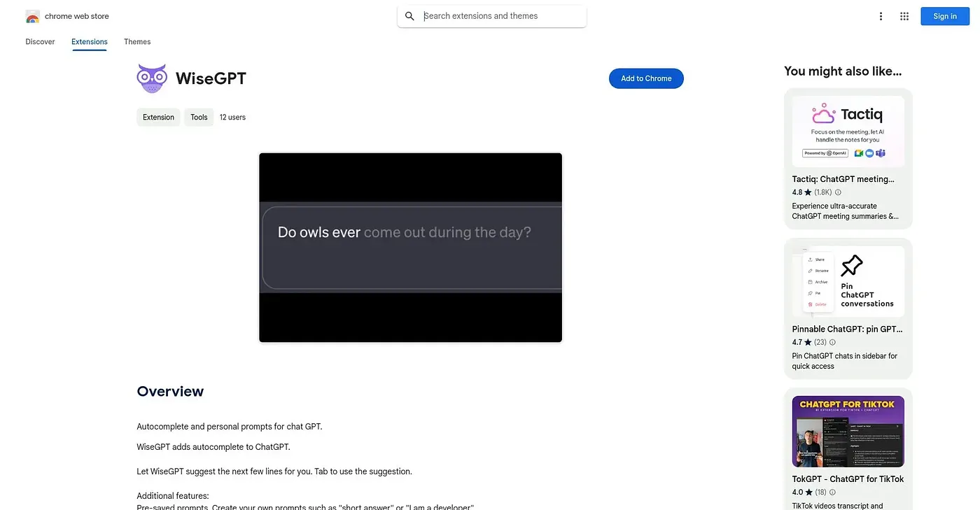Open the three-dot more options menu
This screenshot has height=510, width=980.
pyautogui.click(x=881, y=16)
